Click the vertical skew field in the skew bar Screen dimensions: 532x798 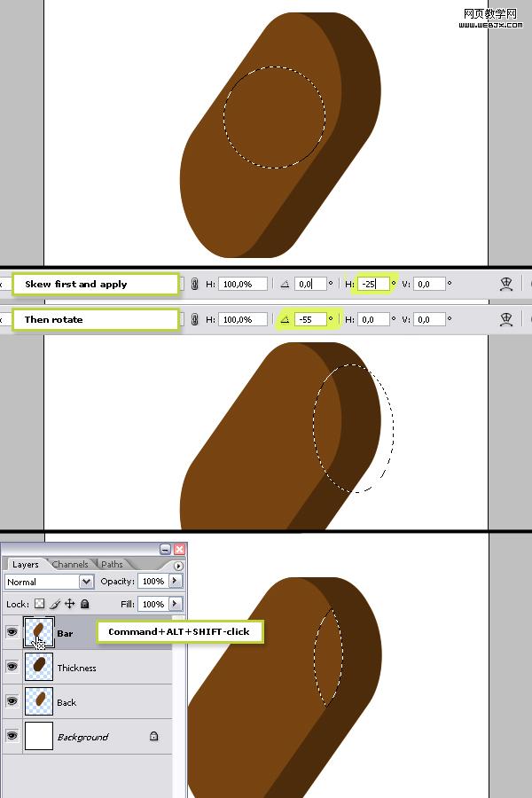point(429,284)
